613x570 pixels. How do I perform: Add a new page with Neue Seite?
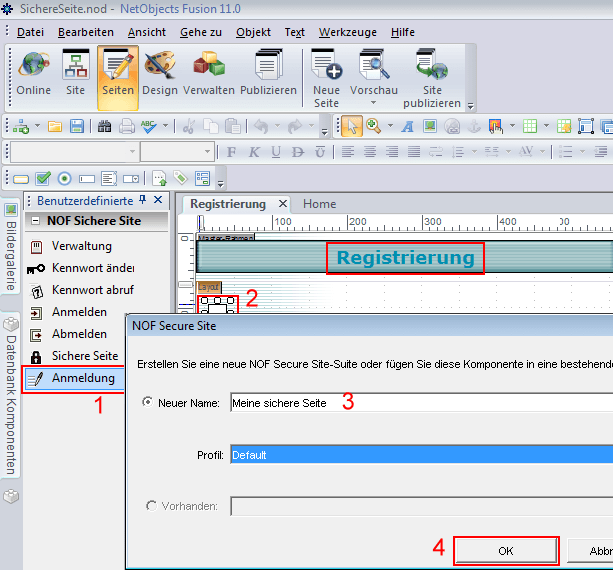(326, 79)
